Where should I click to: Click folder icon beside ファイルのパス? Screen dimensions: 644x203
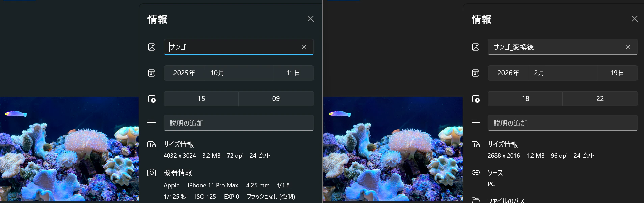coord(476,200)
